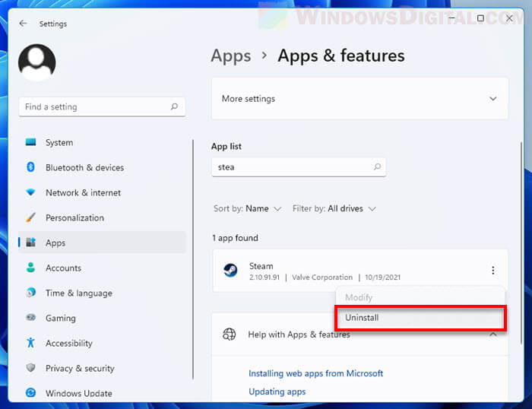
Task: Open System settings label
Action: coord(59,143)
